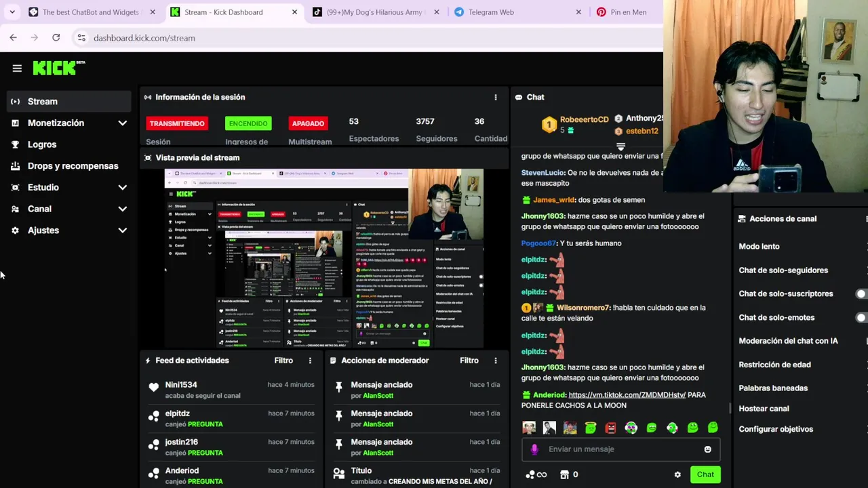
Task: Toggle Chat de solo-emotes switch
Action: [863, 318]
